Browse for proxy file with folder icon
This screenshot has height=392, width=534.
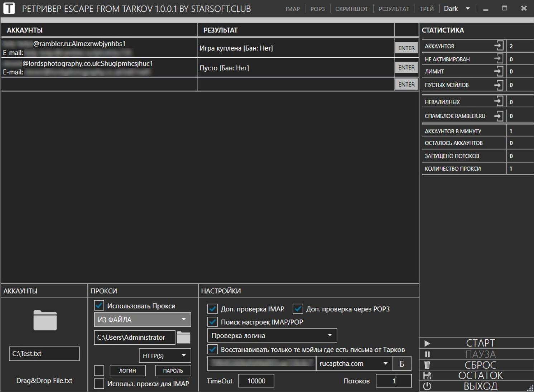click(183, 338)
